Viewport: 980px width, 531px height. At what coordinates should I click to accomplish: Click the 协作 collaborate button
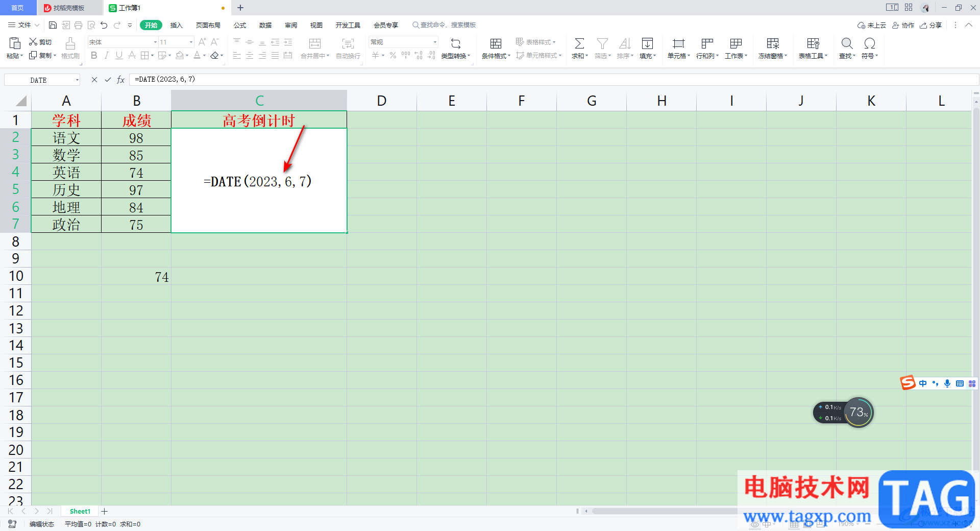pyautogui.click(x=903, y=25)
